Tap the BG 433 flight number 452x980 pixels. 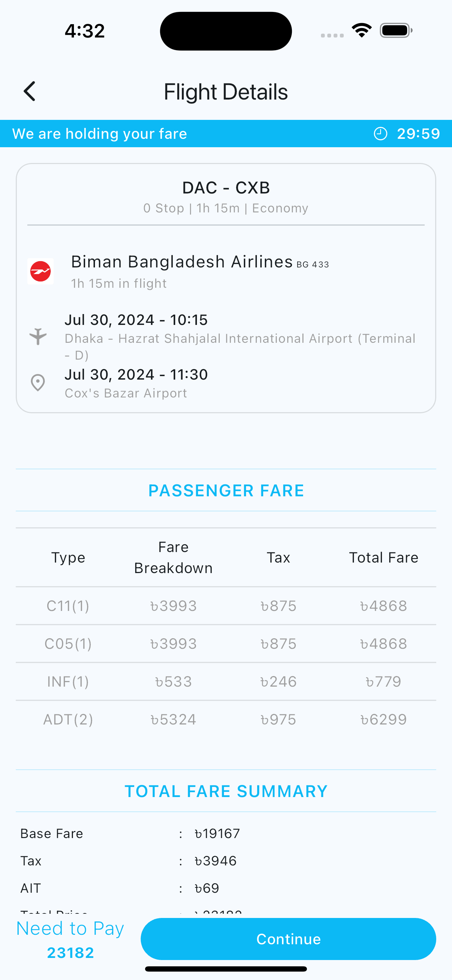coord(313,264)
